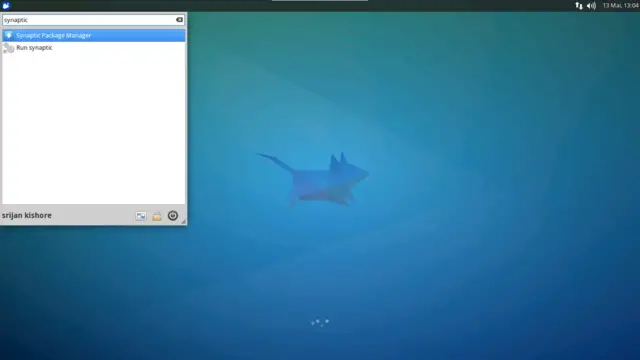This screenshot has height=360, width=640.
Task: Lock the screen via footer lock icon
Action: click(x=157, y=216)
